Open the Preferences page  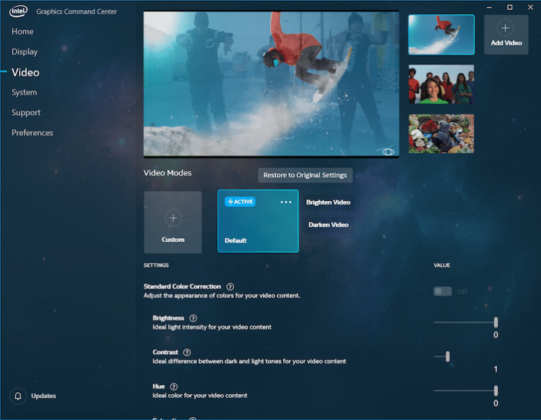(x=32, y=133)
